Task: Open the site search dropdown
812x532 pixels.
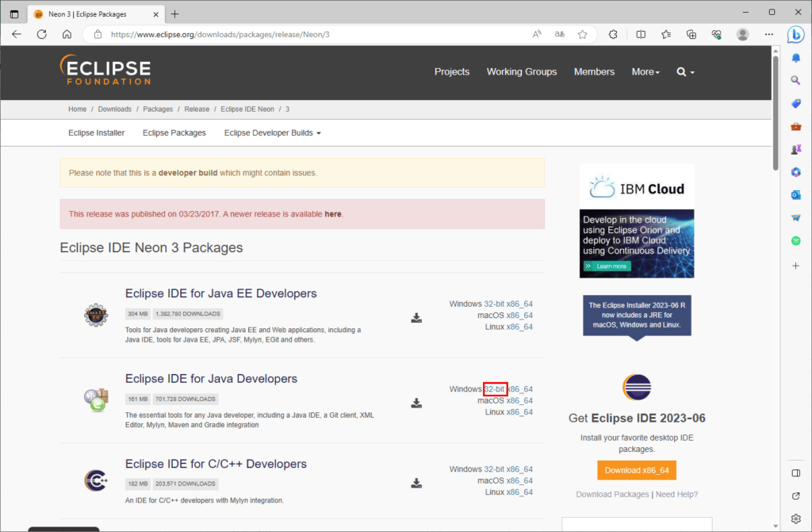Action: 684,71
